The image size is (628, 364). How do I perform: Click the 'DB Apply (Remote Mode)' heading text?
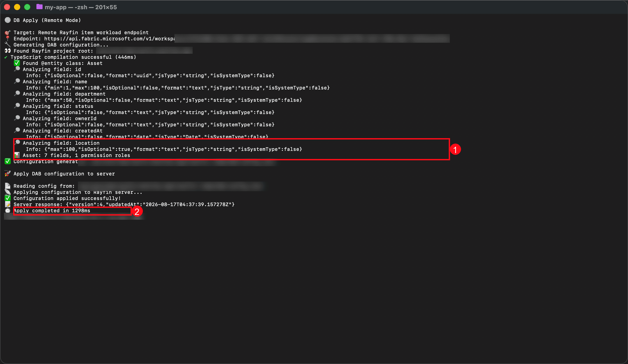point(47,20)
